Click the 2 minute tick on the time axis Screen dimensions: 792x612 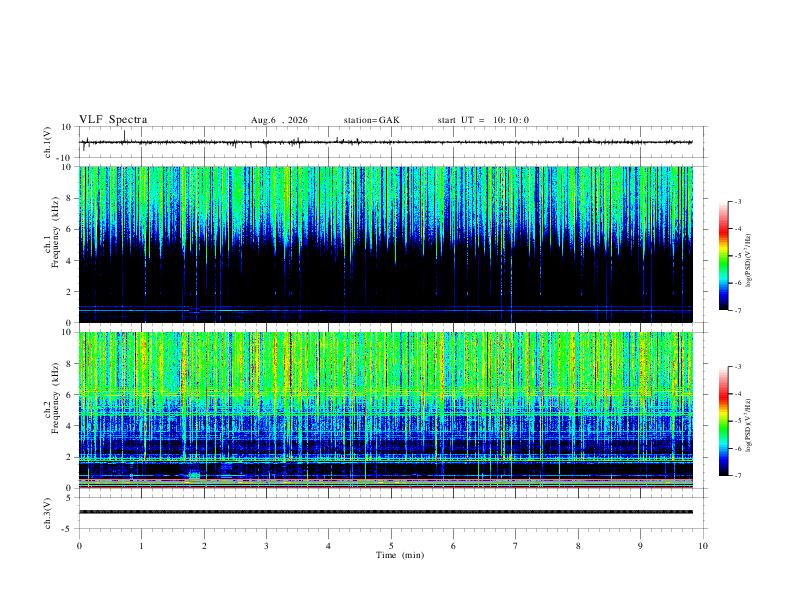204,546
